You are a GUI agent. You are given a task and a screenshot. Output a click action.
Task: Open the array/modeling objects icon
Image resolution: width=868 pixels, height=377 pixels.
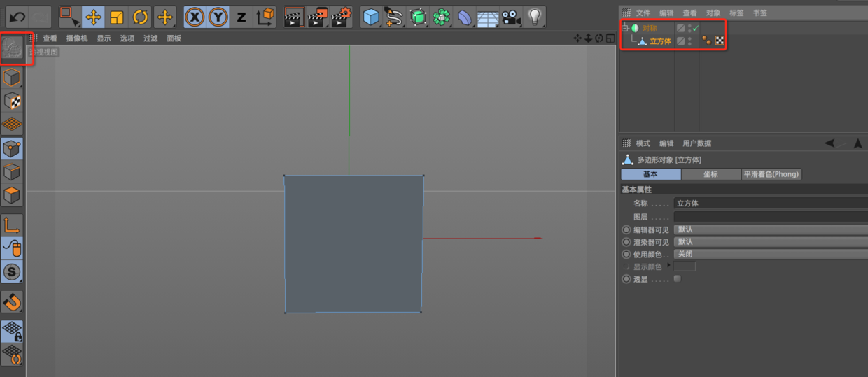coord(441,17)
